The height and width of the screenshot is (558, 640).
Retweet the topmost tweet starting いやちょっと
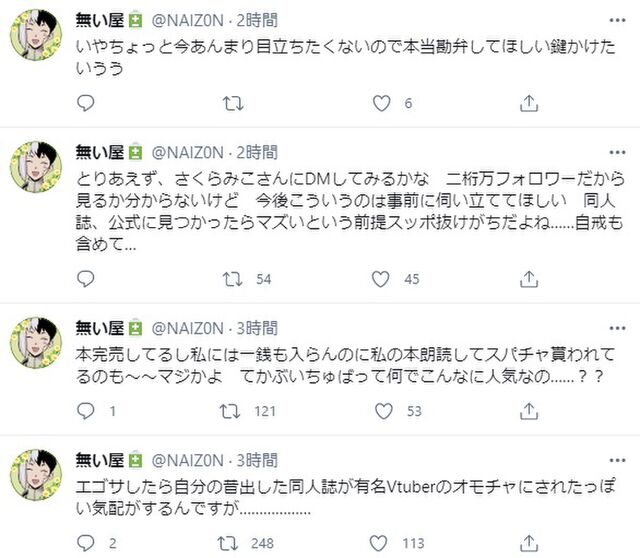pyautogui.click(x=232, y=103)
